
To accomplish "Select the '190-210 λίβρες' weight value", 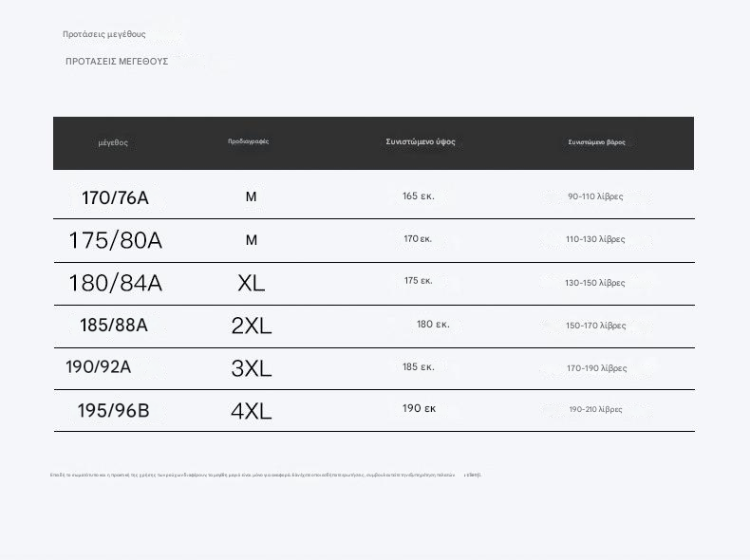I will tap(595, 410).
